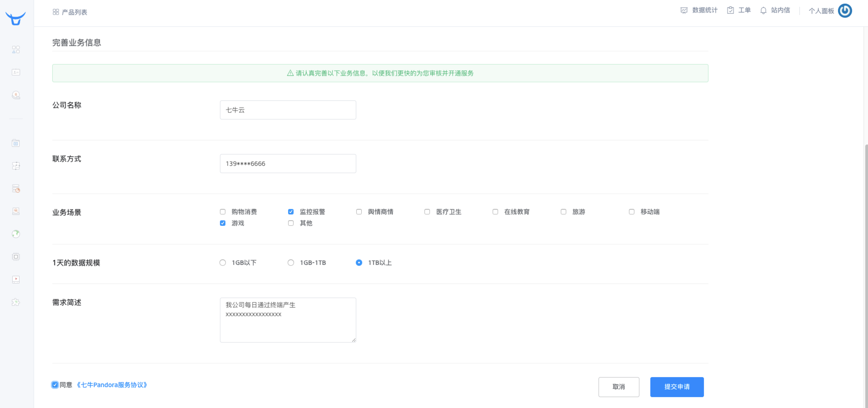Check the 在线教育 checkbox
The image size is (868, 408).
pyautogui.click(x=495, y=211)
